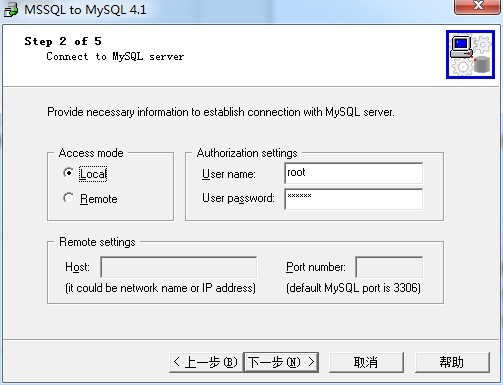This screenshot has width=503, height=385.
Task: Click the "Host:" label in Remote settings
Action: pos(77,267)
